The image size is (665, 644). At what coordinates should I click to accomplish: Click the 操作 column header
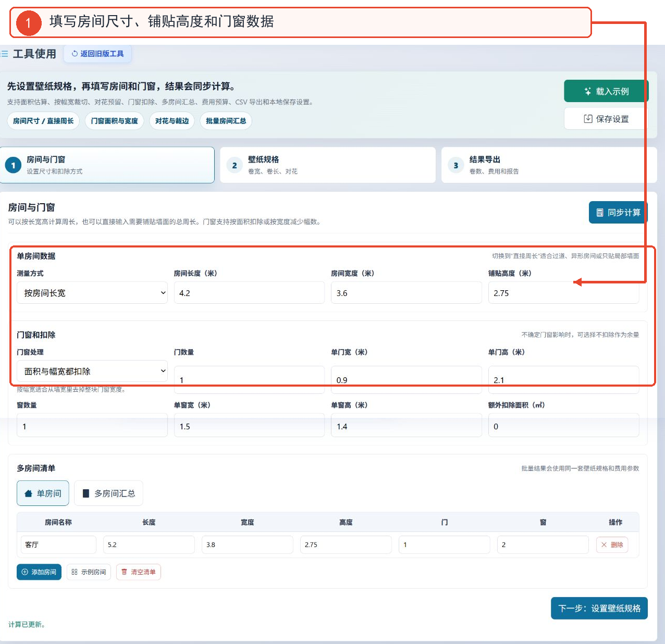point(615,522)
